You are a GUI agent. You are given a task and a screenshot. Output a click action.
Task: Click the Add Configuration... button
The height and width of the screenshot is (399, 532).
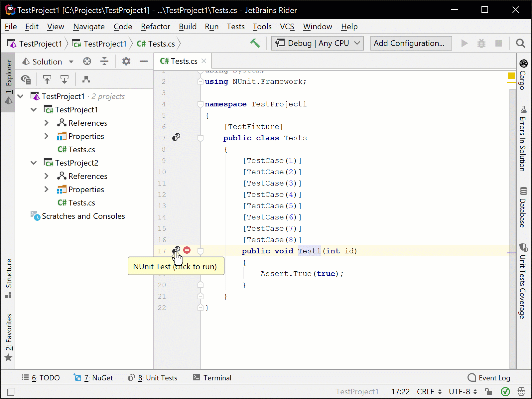(x=411, y=43)
